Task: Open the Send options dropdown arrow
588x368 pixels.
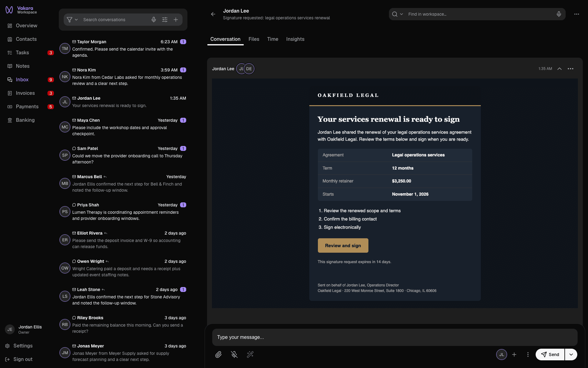Action: click(571, 355)
